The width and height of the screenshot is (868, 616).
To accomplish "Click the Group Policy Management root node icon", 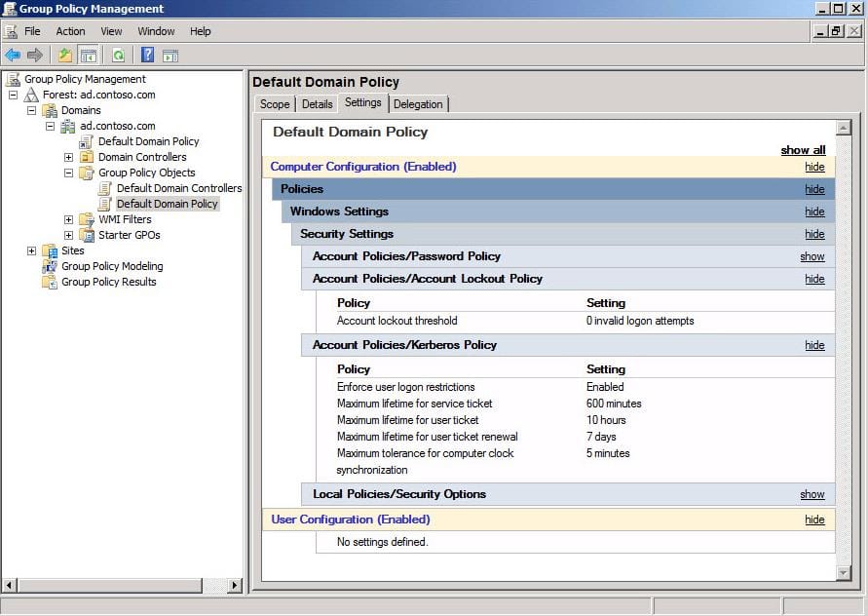I will pos(14,79).
